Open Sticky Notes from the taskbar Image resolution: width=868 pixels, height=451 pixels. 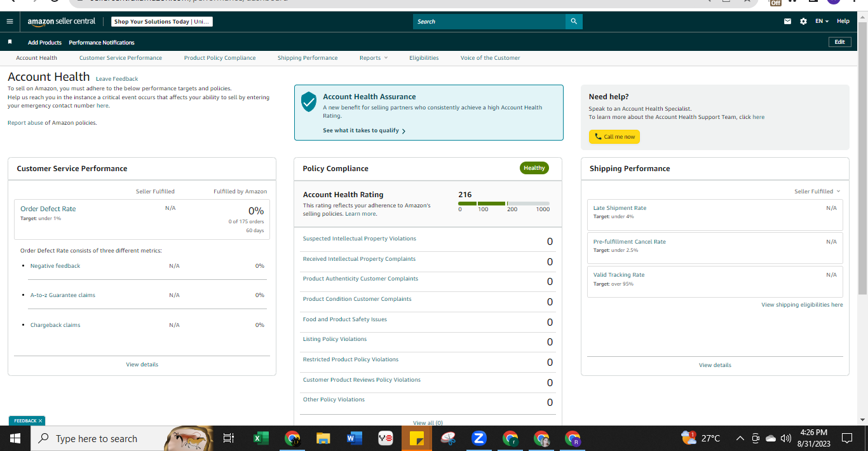pyautogui.click(x=417, y=438)
